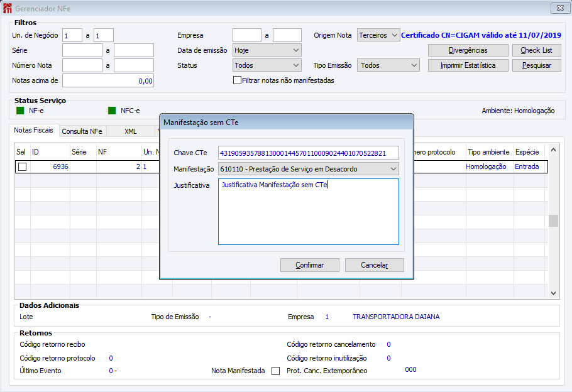Click inside the Justificativa text area
Screen dimensions: 572x392
pos(308,212)
